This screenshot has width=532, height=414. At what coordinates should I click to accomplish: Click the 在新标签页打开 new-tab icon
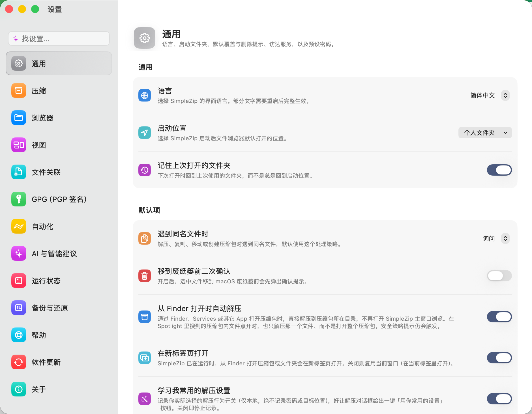pyautogui.click(x=145, y=358)
